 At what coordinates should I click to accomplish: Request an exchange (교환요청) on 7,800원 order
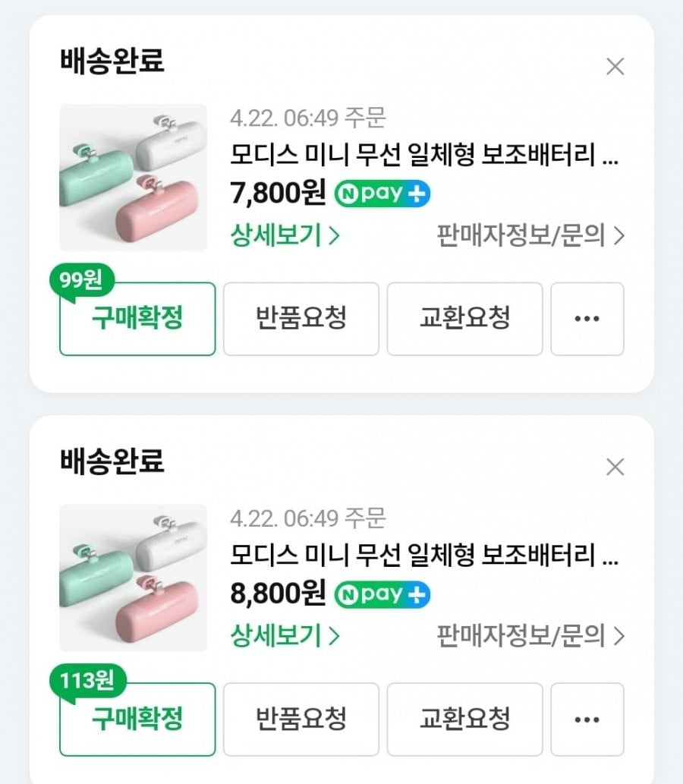464,319
